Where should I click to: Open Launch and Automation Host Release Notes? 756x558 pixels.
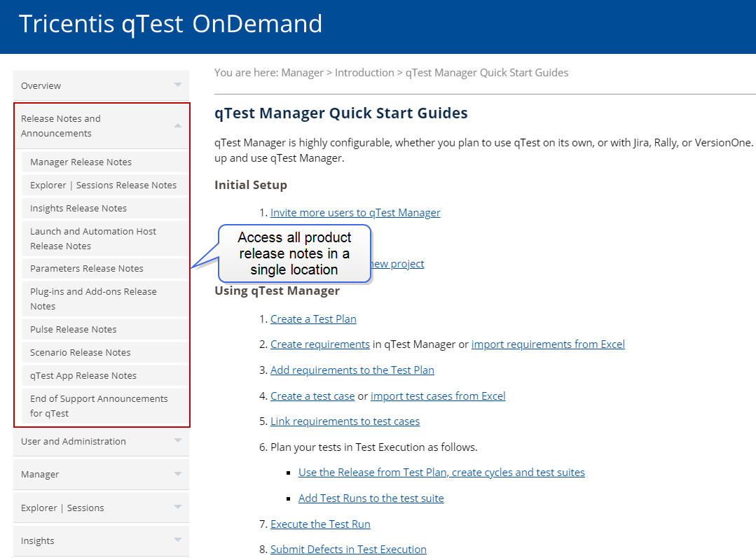pos(105,239)
